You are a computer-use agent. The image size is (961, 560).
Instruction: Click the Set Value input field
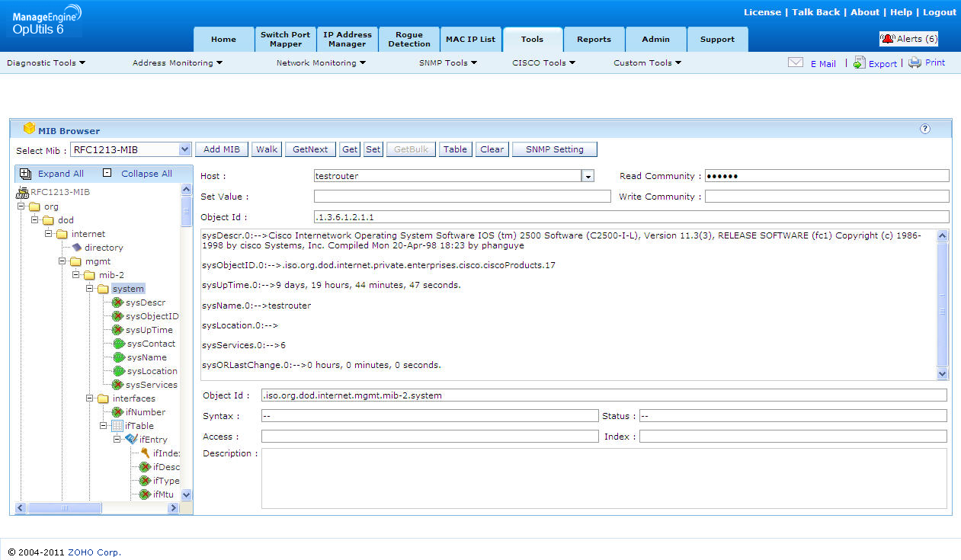pyautogui.click(x=462, y=197)
